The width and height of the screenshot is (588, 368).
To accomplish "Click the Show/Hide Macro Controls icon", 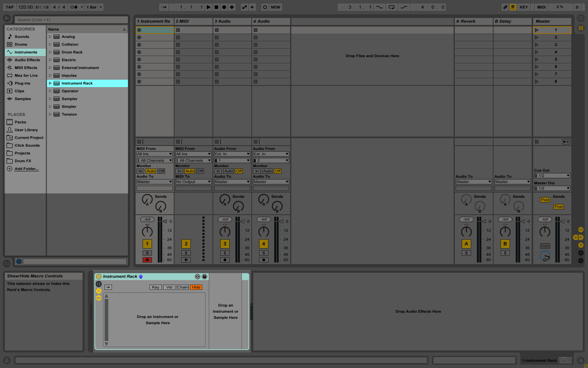I will pos(98,284).
